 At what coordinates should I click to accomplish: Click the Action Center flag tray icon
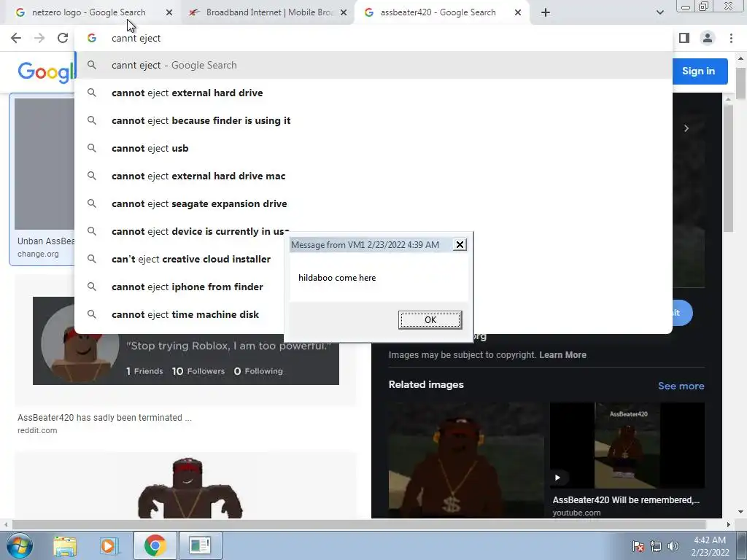[x=638, y=546]
